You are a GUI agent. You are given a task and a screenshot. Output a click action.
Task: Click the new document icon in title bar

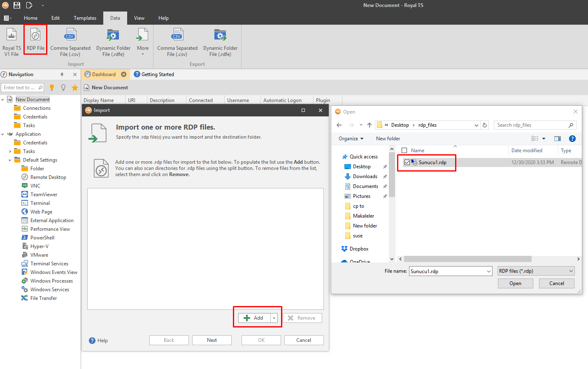[x=29, y=5]
